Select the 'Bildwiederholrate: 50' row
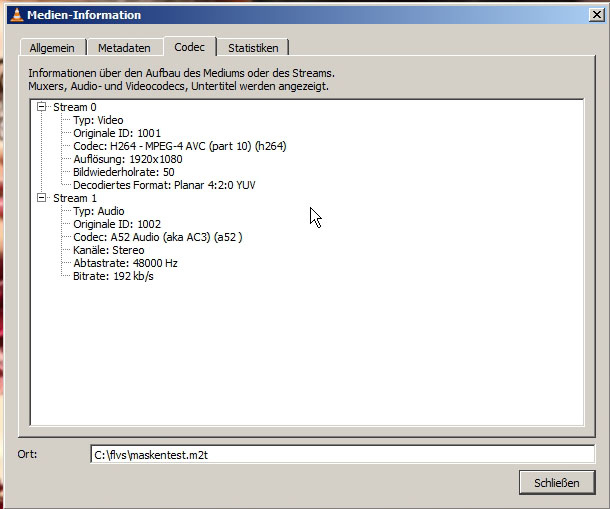The image size is (610, 509). coord(124,172)
